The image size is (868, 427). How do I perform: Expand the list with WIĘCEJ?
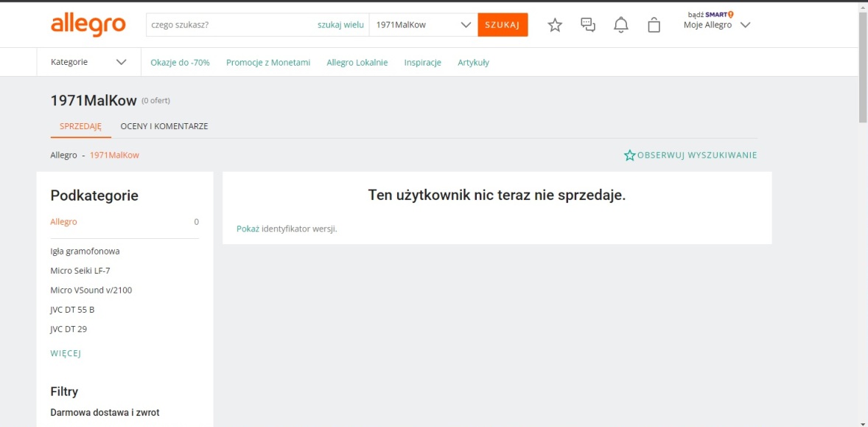click(66, 353)
